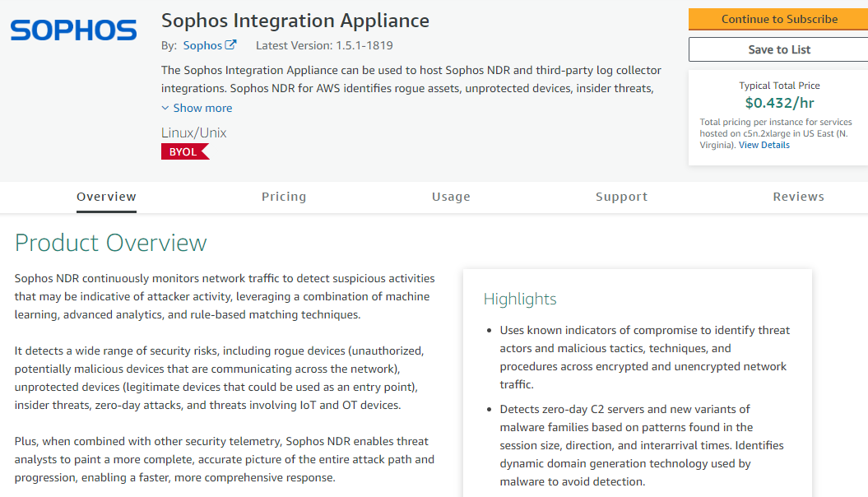The height and width of the screenshot is (497, 868).
Task: Click the Sophos Integration Appliance title
Action: pyautogui.click(x=295, y=20)
